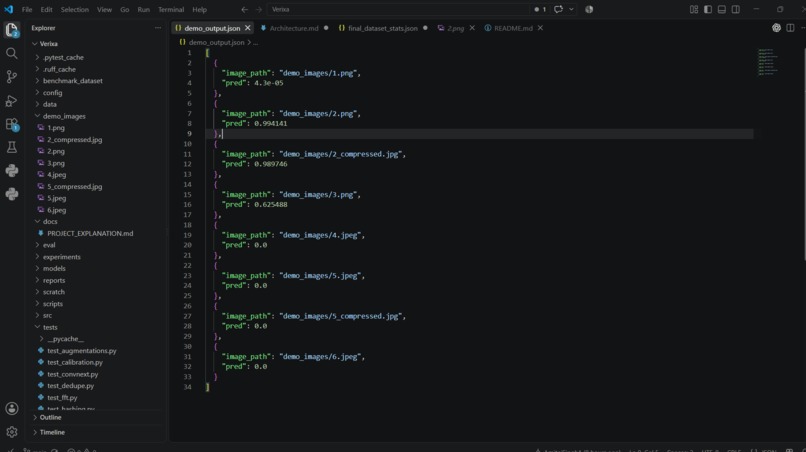Open PROJECT_EXPLANATION.md file
This screenshot has height=452, width=806.
click(x=90, y=233)
